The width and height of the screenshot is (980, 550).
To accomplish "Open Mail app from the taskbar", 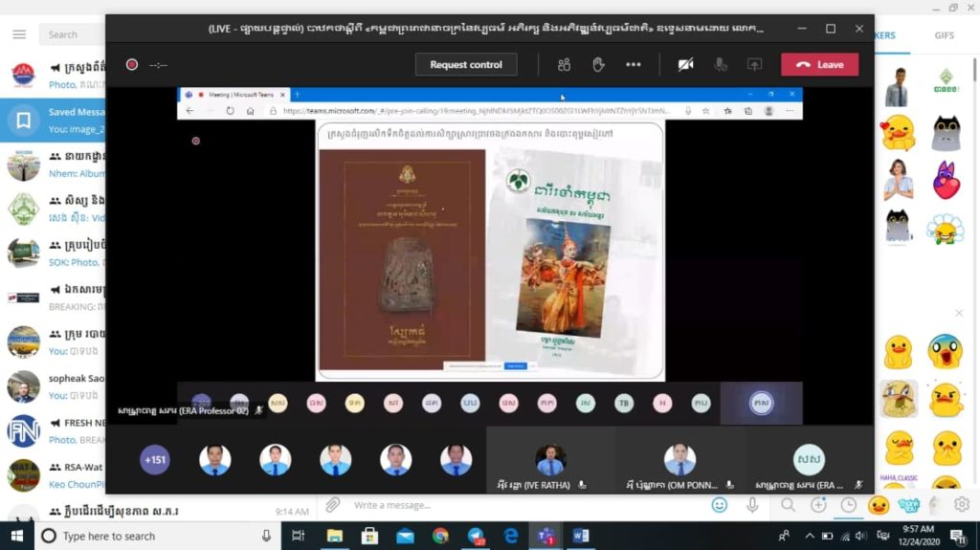I will point(405,536).
